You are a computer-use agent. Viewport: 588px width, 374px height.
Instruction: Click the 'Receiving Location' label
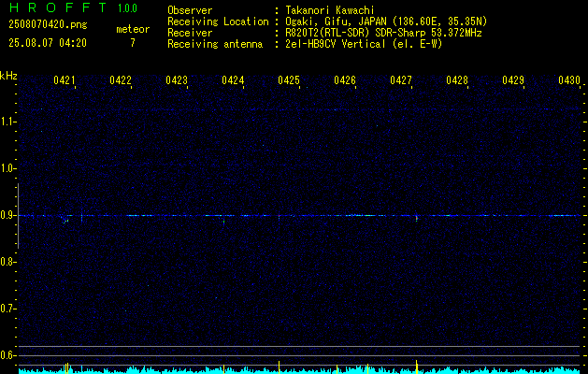tap(218, 22)
